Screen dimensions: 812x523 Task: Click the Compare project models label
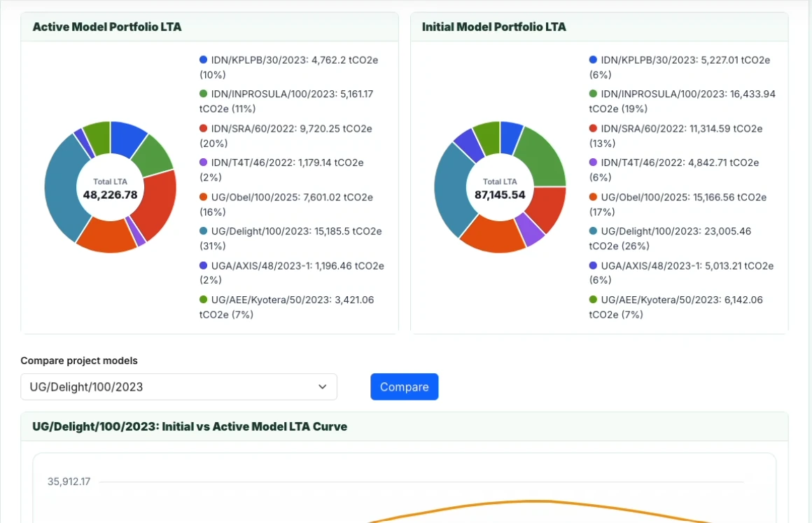pyautogui.click(x=79, y=361)
